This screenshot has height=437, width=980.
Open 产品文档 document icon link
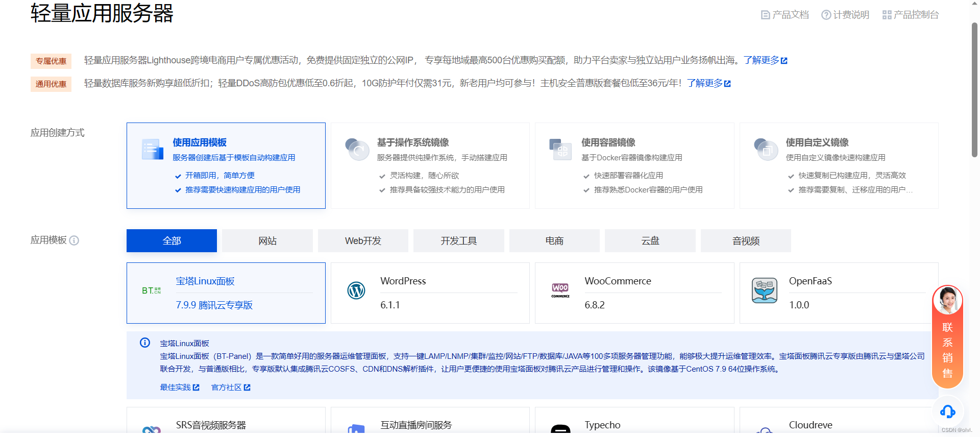(765, 15)
